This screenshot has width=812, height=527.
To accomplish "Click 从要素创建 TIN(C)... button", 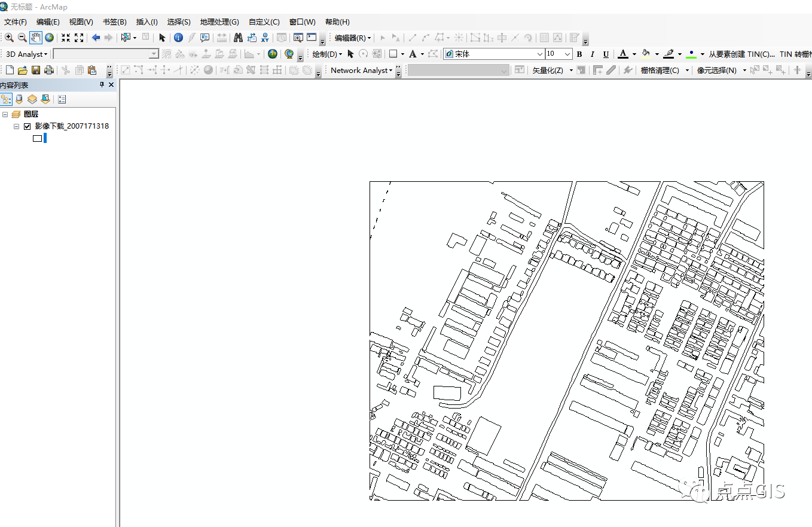I will click(x=741, y=54).
